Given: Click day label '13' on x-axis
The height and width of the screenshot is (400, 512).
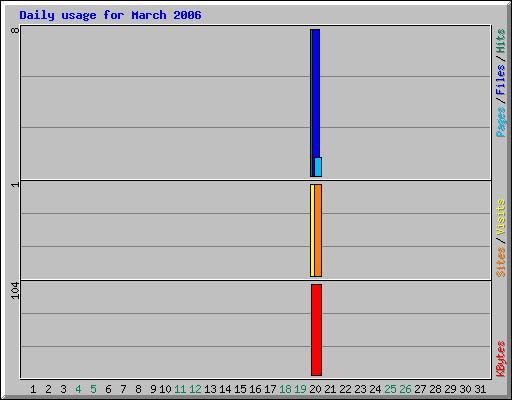Looking at the screenshot, I should click(x=210, y=389).
